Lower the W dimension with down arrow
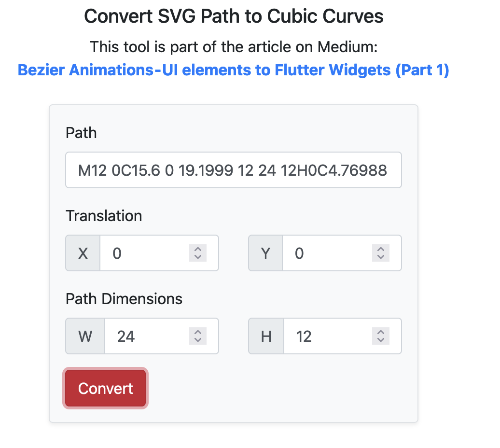The width and height of the screenshot is (500, 448). [197, 340]
